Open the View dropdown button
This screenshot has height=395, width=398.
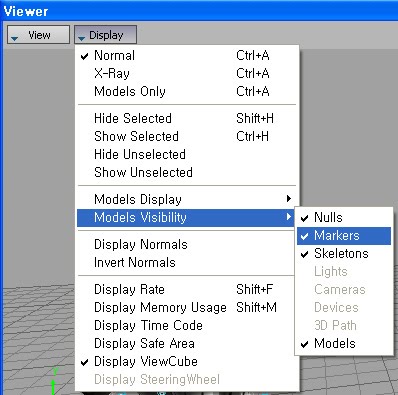[x=38, y=35]
